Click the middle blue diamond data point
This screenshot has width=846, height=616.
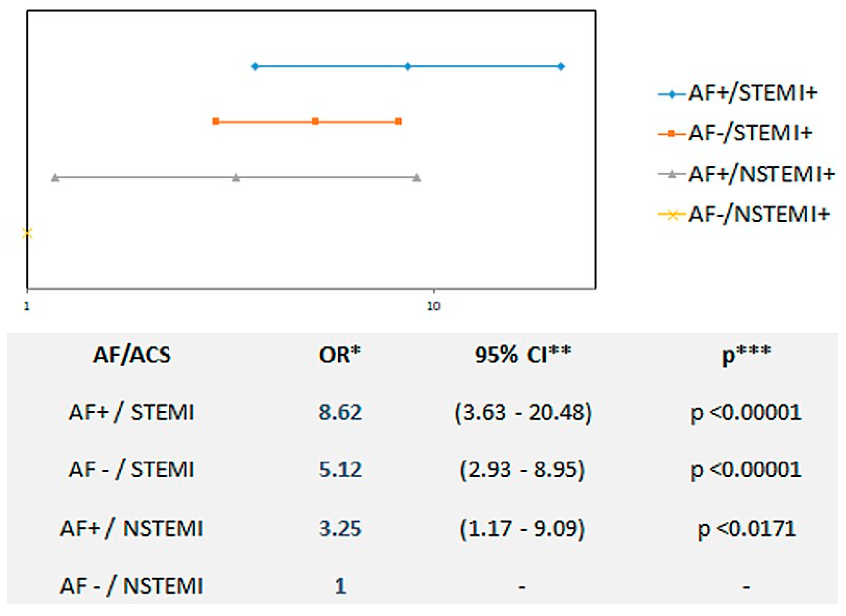click(408, 67)
